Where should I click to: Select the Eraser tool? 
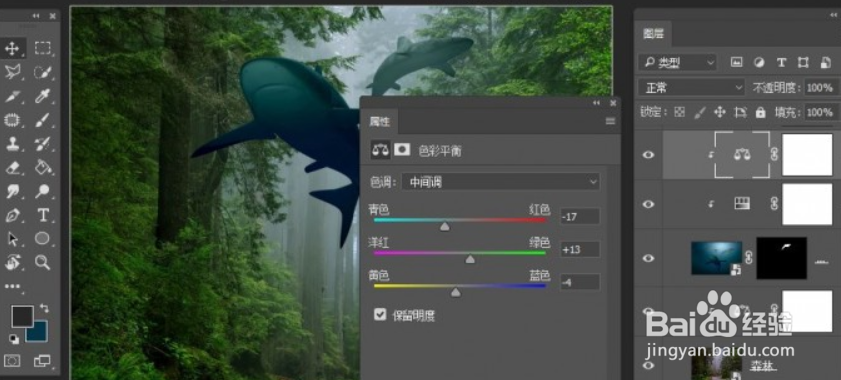coord(12,167)
